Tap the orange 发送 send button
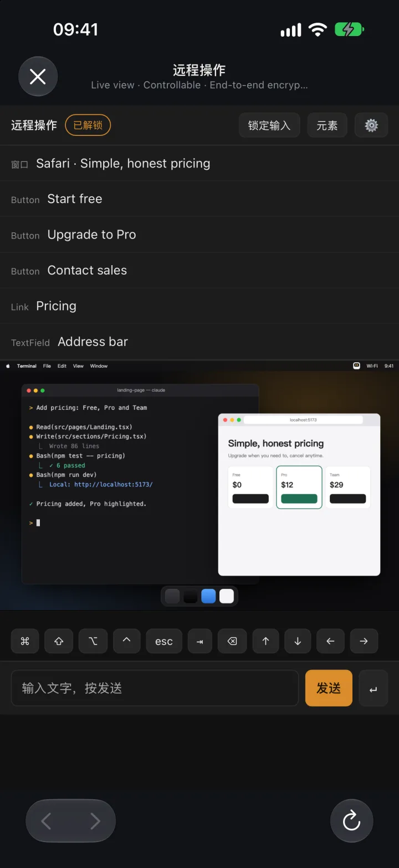The image size is (399, 868). 329,688
